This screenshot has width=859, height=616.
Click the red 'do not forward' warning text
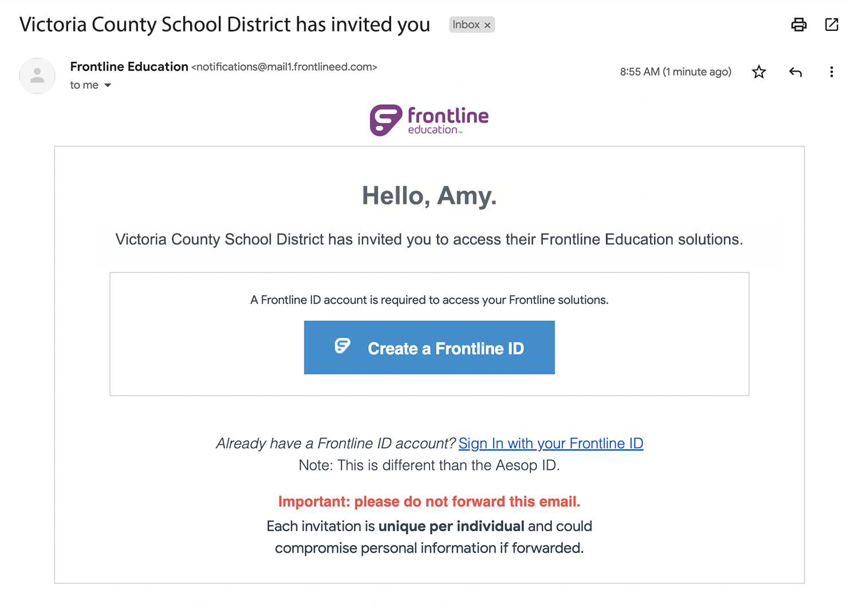click(429, 502)
